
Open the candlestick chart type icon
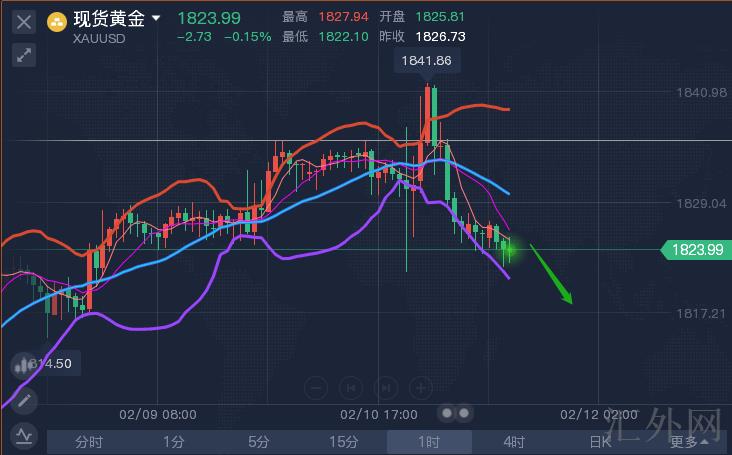coord(22,365)
